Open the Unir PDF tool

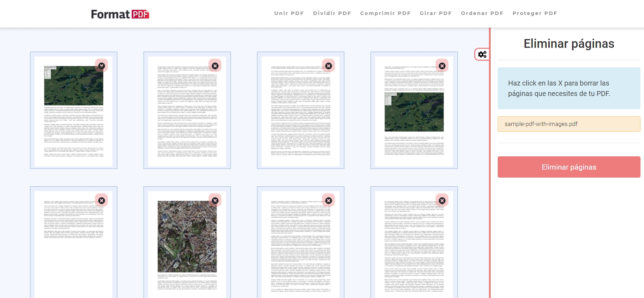[289, 13]
